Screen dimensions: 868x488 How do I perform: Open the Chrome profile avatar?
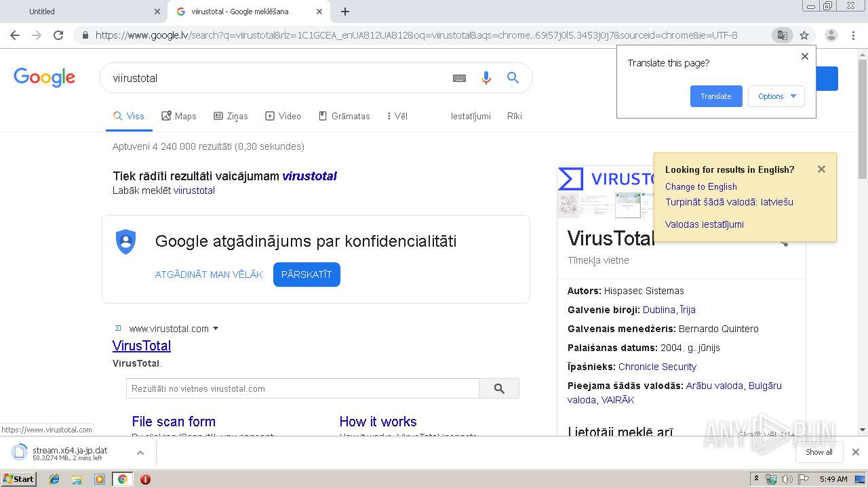[x=831, y=35]
